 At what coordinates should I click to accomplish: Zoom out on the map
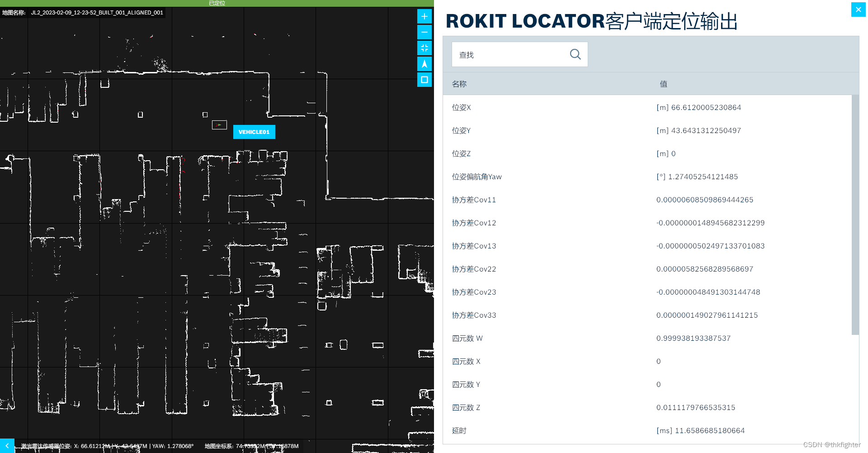(424, 32)
